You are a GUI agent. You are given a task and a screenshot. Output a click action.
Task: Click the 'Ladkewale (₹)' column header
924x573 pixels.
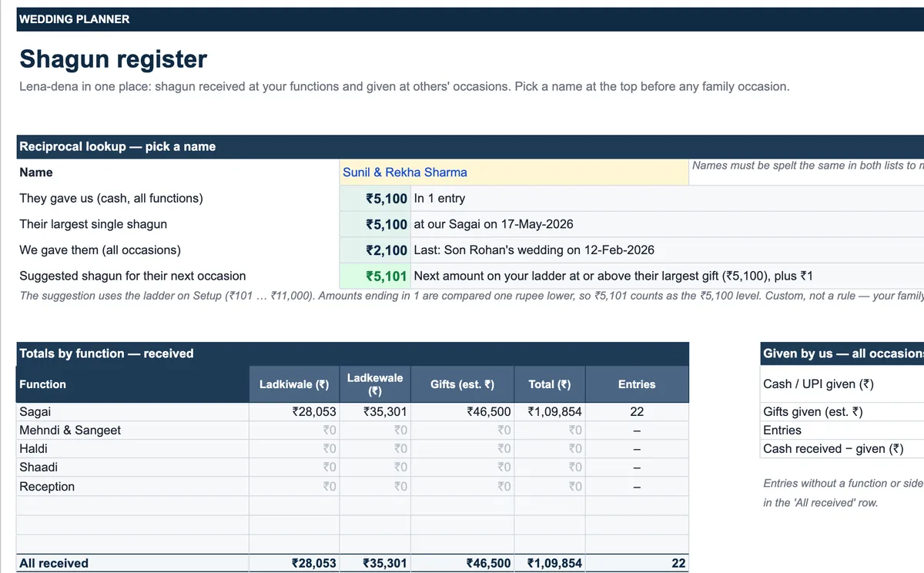coord(375,384)
